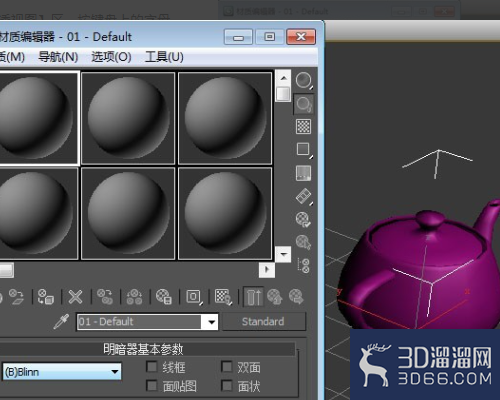Click the sample slots scroll right arrow
Viewport: 500px width, 400px height.
tap(267, 270)
